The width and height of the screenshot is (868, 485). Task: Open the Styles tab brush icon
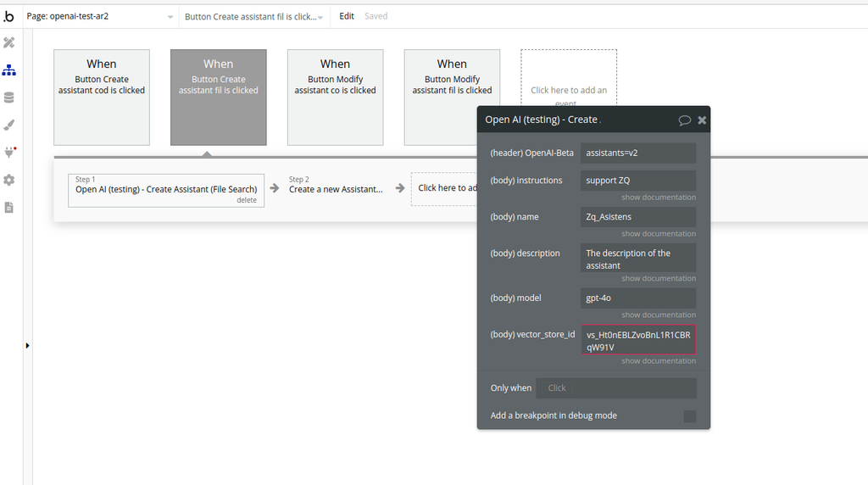(9, 125)
